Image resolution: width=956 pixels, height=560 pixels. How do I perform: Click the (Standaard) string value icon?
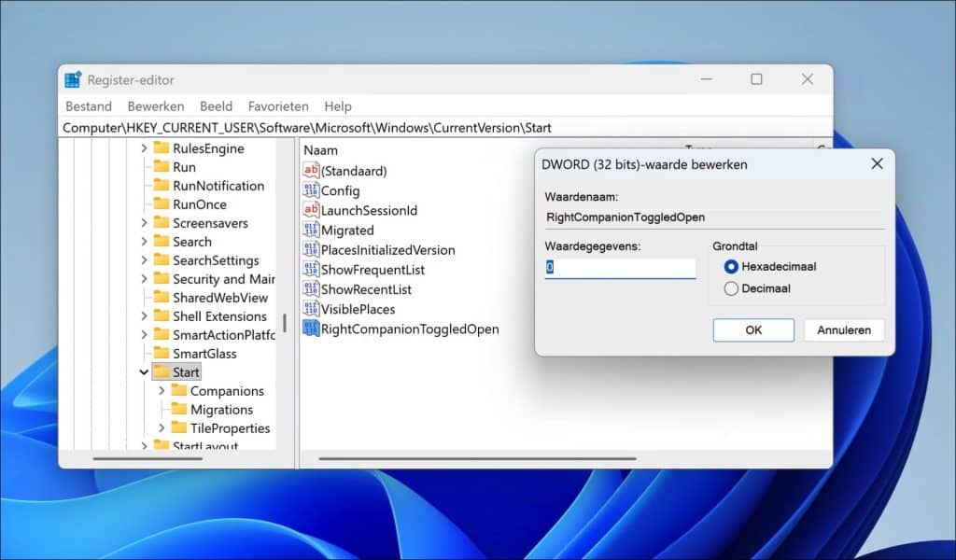(311, 171)
